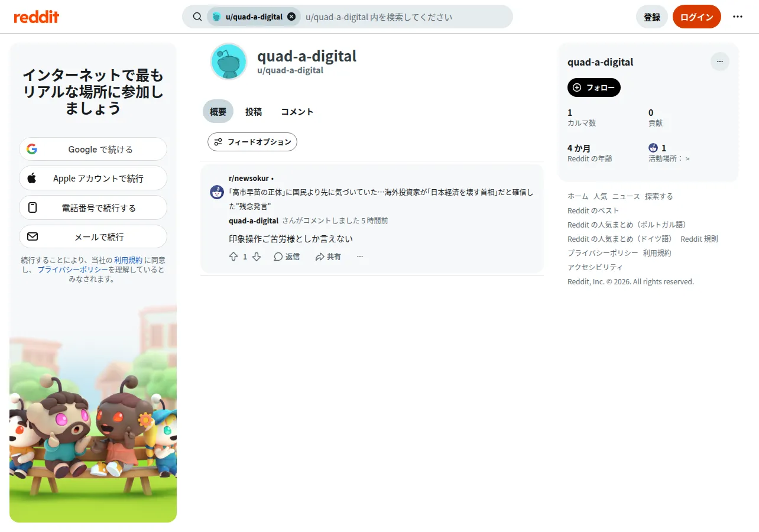Open the プライバシーポリシー link in sign-up panel

coord(73,269)
